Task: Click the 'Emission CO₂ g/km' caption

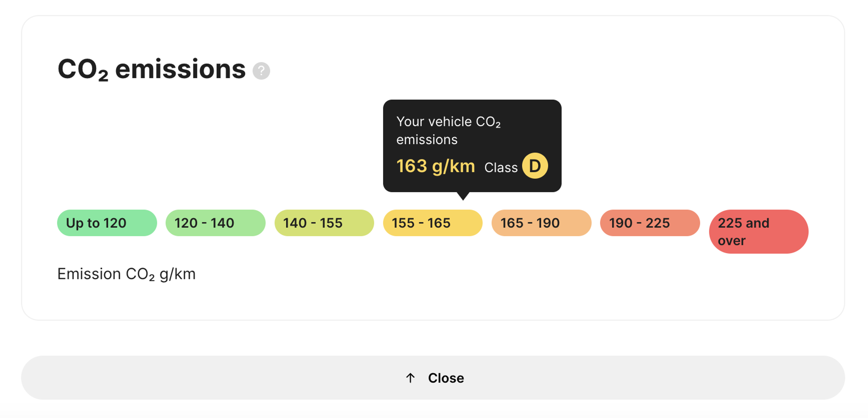Action: click(126, 274)
